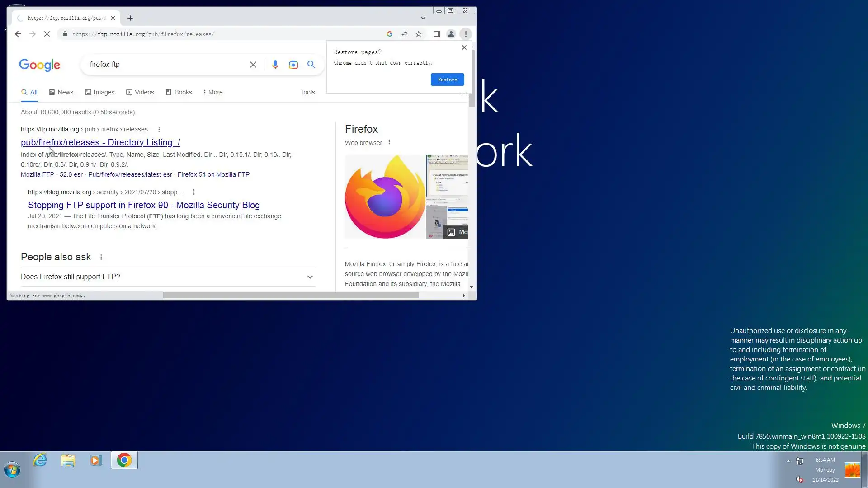
Task: Open pub/firefox/releases Directory Listing link
Action: click(x=100, y=142)
